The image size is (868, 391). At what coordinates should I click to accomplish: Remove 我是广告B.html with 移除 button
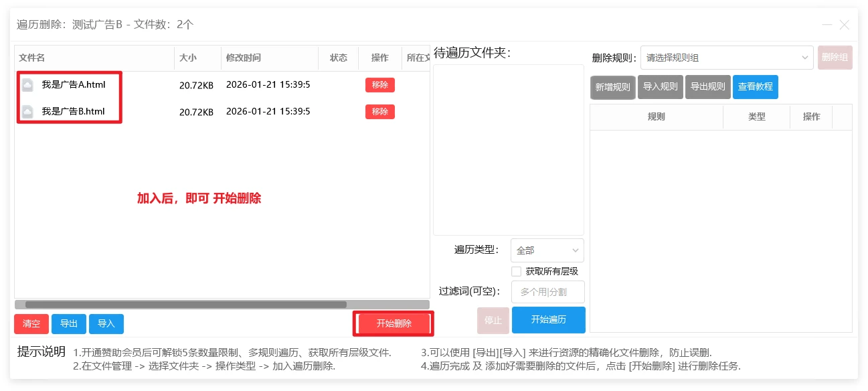coord(379,112)
